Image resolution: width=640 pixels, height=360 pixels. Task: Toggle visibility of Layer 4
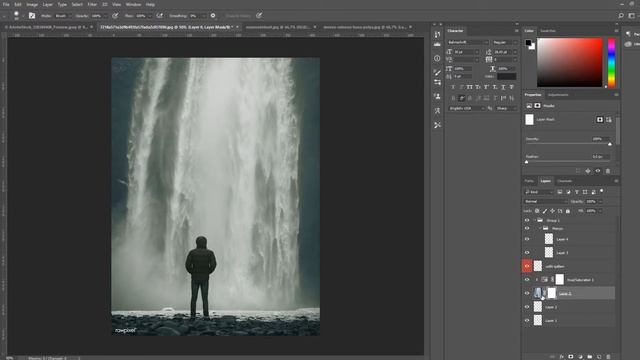click(527, 239)
